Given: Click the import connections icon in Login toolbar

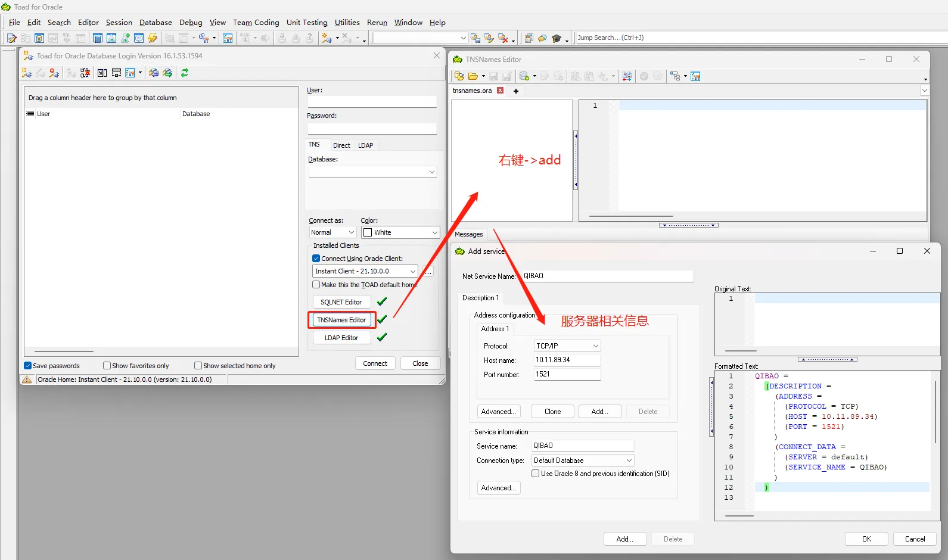Looking at the screenshot, I should [x=154, y=73].
